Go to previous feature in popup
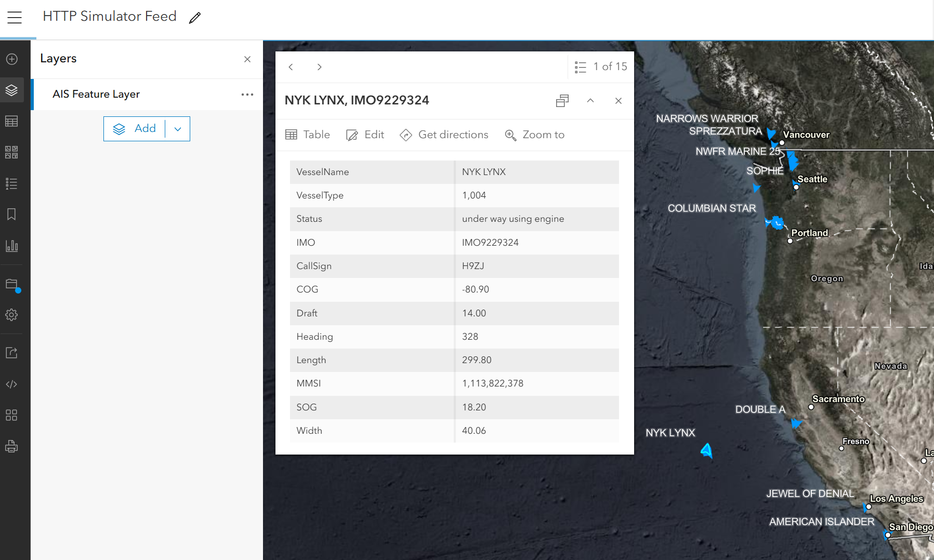The width and height of the screenshot is (934, 560). tap(291, 67)
